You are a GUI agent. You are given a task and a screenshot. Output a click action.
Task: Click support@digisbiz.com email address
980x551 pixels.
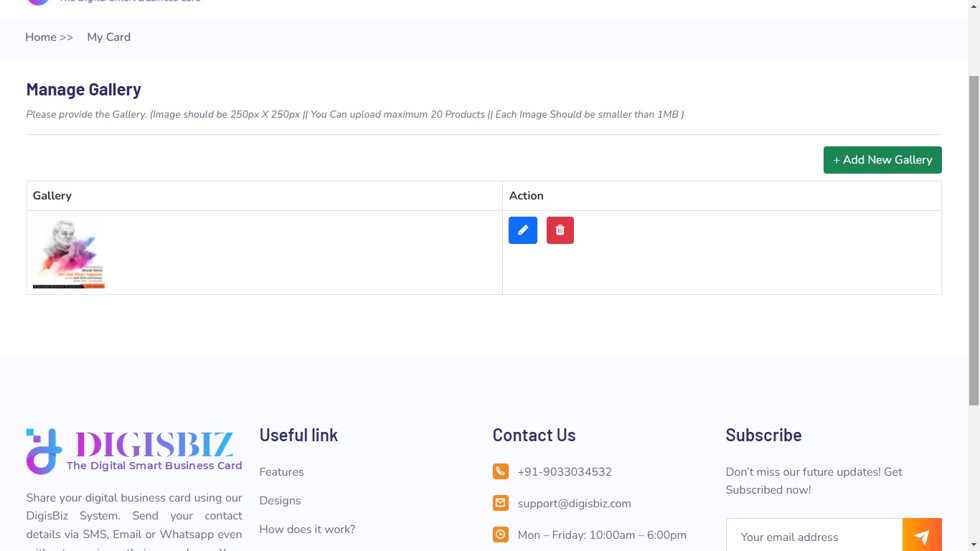pyautogui.click(x=574, y=504)
